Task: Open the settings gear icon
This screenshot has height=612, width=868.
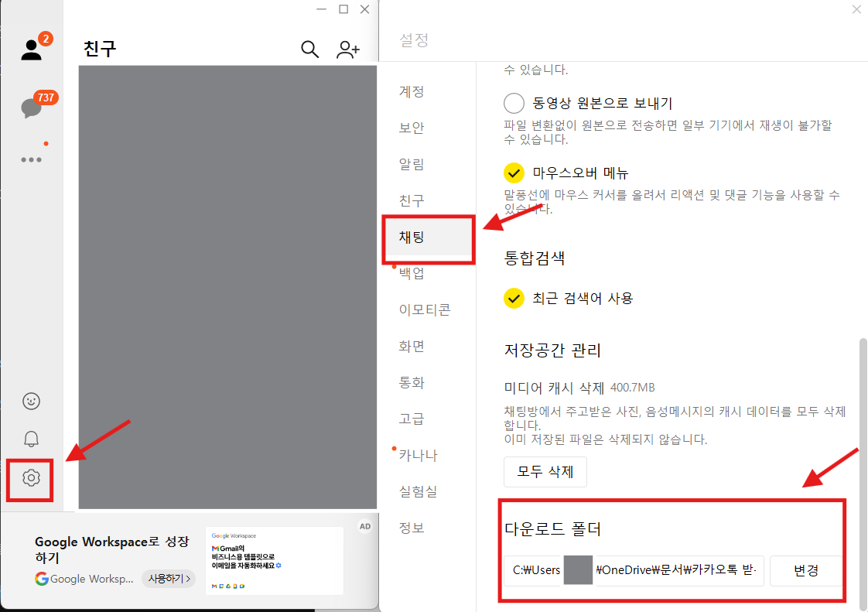Action: 32,477
